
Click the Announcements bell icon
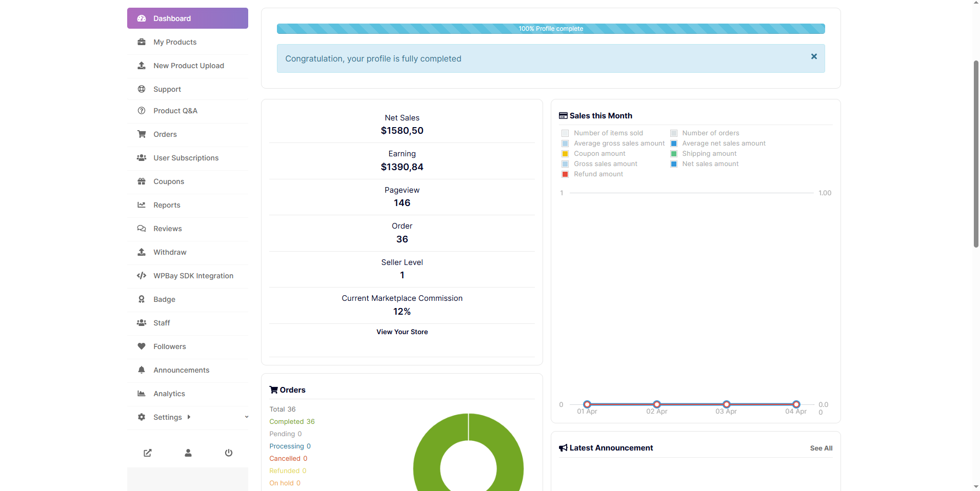point(142,370)
